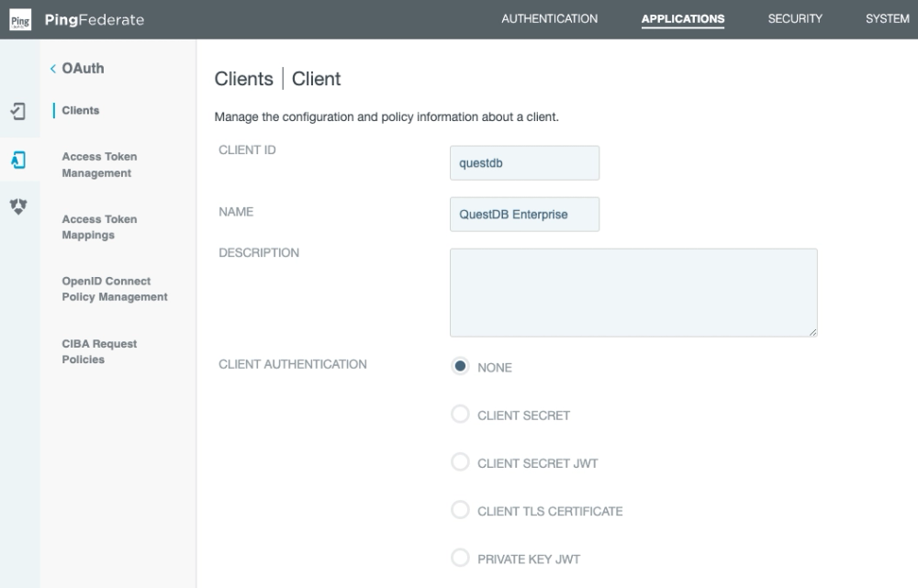Enable CLIENT SECRET authentication
This screenshot has height=588, width=918.
point(460,414)
